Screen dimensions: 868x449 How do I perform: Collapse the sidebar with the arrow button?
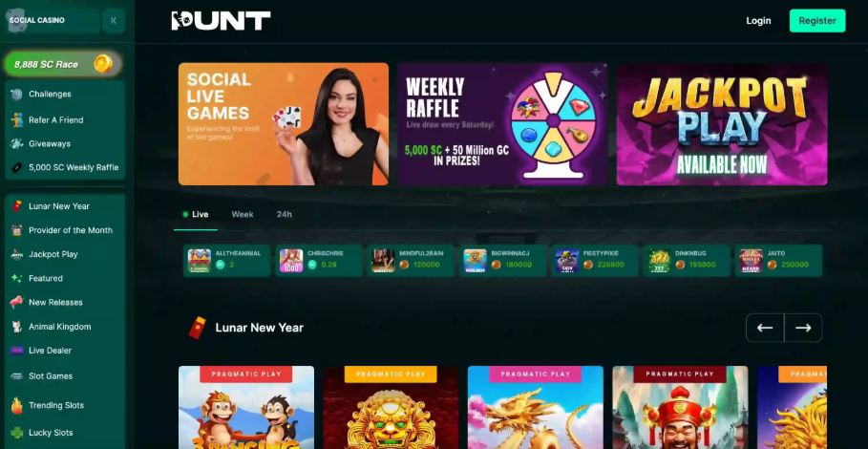114,20
